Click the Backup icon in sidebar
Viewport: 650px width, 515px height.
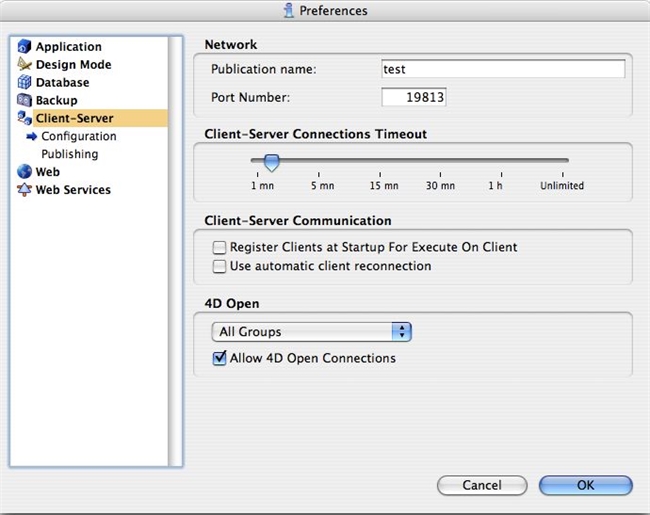point(25,101)
